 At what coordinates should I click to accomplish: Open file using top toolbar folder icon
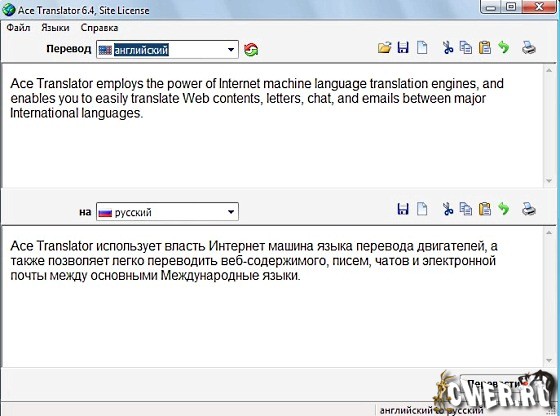384,47
